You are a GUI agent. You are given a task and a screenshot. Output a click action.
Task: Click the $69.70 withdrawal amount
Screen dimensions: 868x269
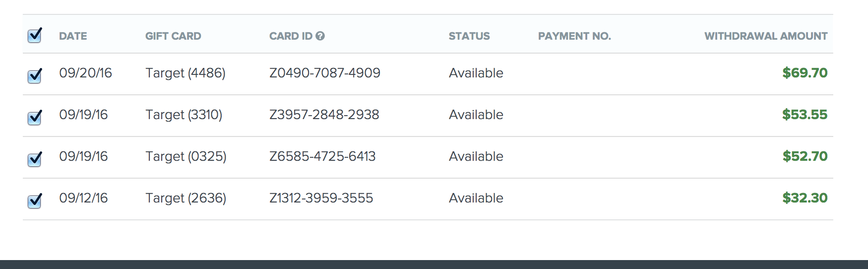coord(805,73)
